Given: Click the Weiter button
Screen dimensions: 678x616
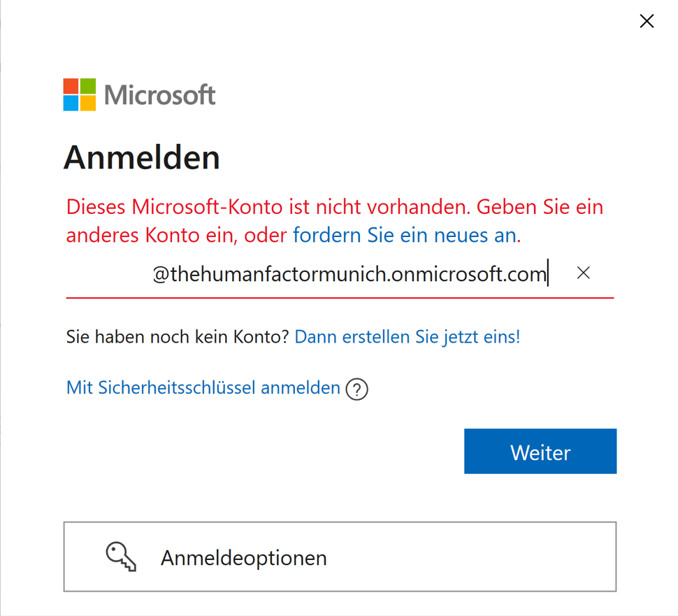Looking at the screenshot, I should pos(540,451).
